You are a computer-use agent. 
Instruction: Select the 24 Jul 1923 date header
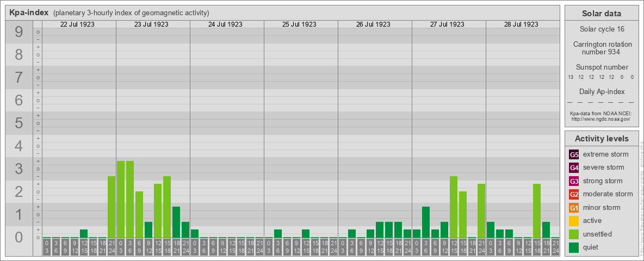(x=225, y=24)
